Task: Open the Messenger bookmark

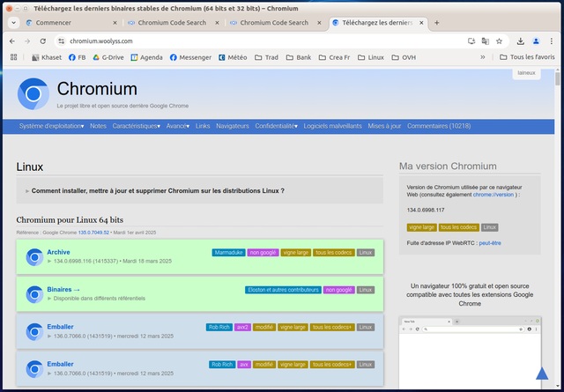Action: click(190, 57)
